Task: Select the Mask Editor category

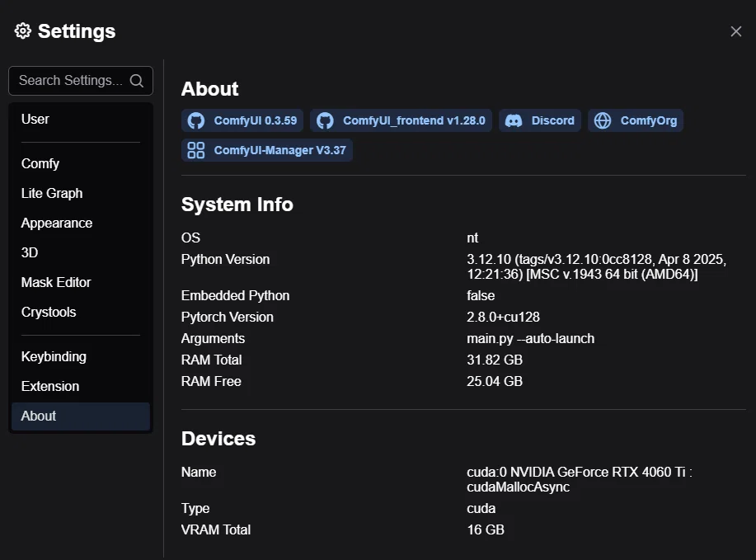Action: click(x=81, y=282)
